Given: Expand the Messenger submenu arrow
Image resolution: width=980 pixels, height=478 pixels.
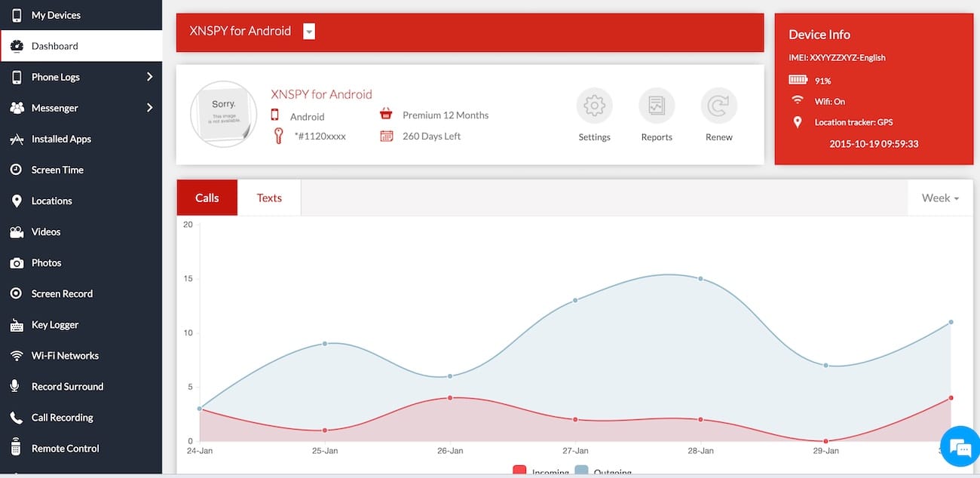Looking at the screenshot, I should pyautogui.click(x=149, y=108).
